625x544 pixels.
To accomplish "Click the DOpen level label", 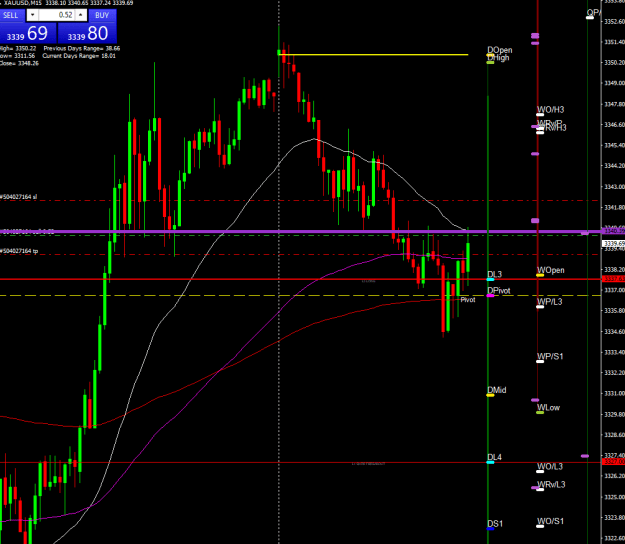I will click(499, 50).
